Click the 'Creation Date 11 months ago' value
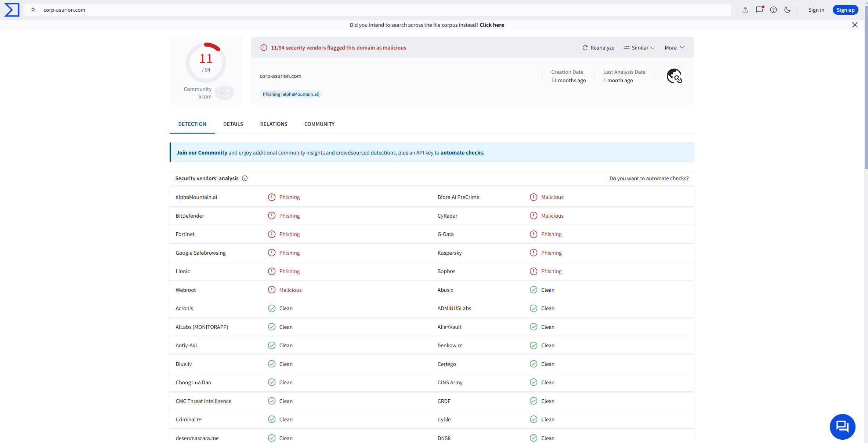Image resolution: width=868 pixels, height=443 pixels. click(568, 80)
